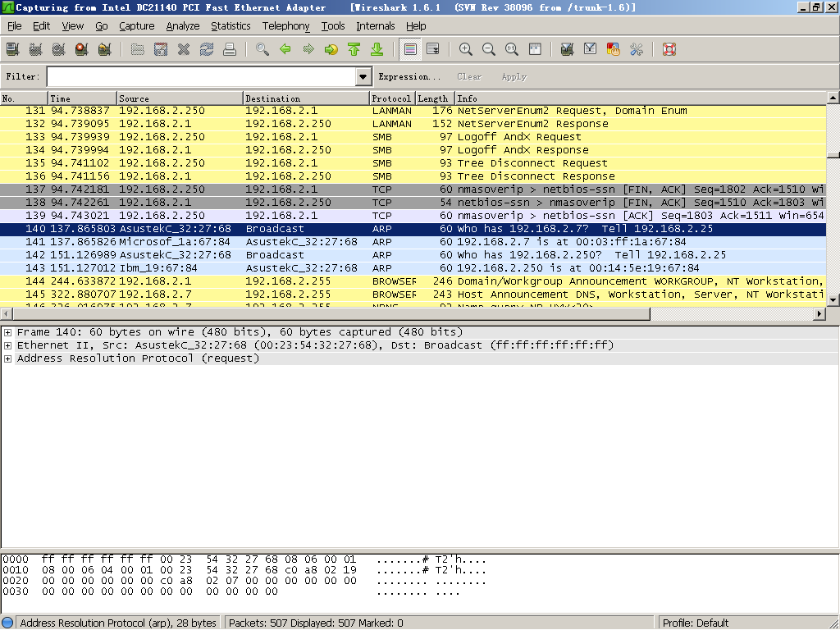
Task: Click Profile: Default in status bar
Action: click(x=696, y=623)
